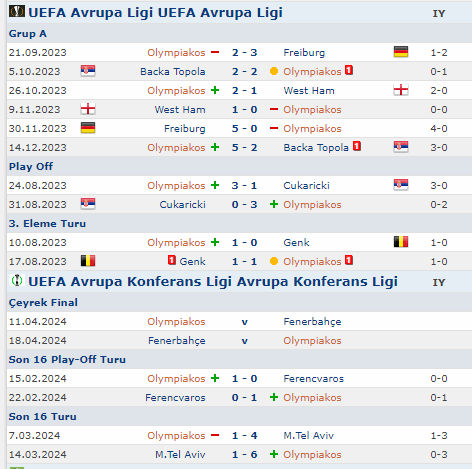Click the Serbia flag beside Backa Topola on 5.10.2023
Image resolution: width=472 pixels, height=469 pixels.
88,71
